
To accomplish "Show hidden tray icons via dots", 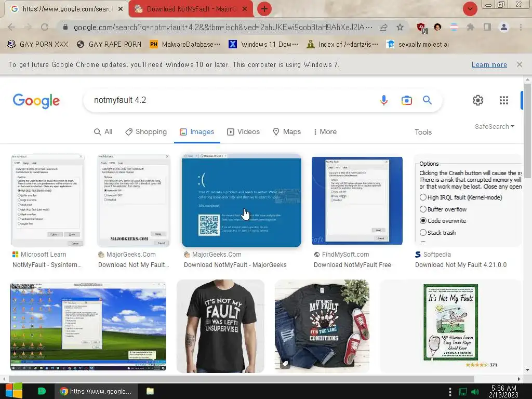I will (450, 392).
